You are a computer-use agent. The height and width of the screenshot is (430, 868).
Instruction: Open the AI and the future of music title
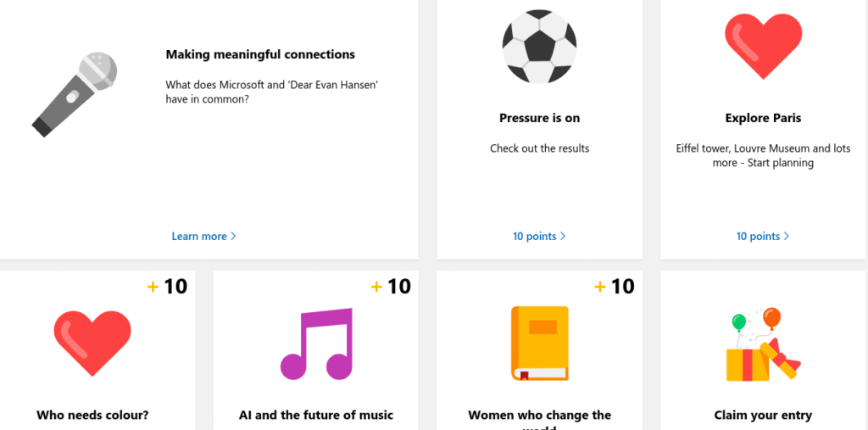click(x=316, y=415)
